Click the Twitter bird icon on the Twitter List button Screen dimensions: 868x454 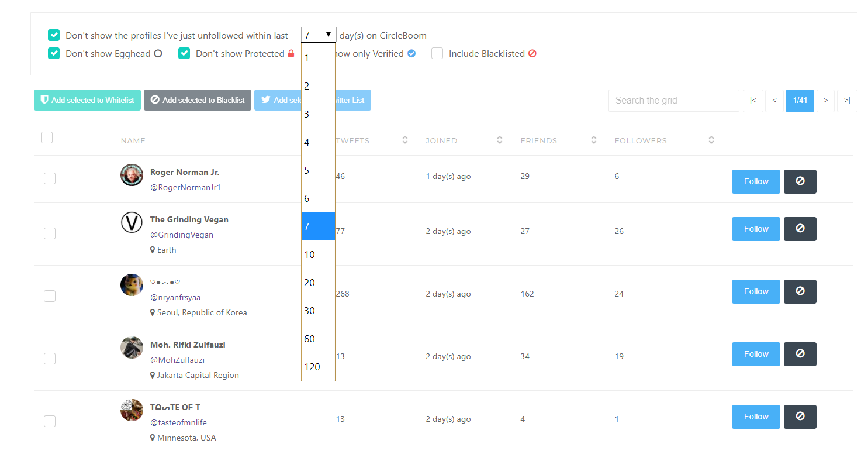(x=266, y=99)
